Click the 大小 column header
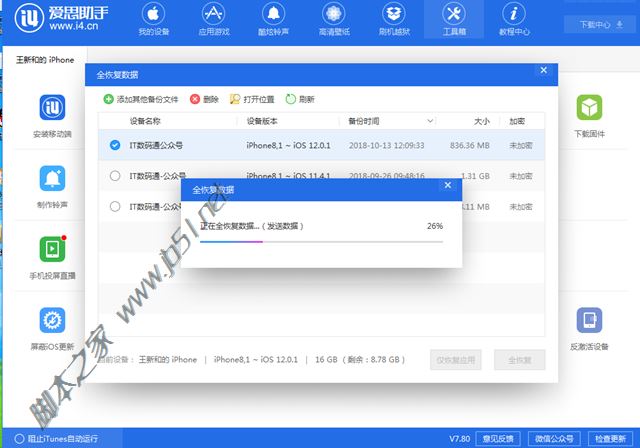This screenshot has height=448, width=640. [482, 121]
